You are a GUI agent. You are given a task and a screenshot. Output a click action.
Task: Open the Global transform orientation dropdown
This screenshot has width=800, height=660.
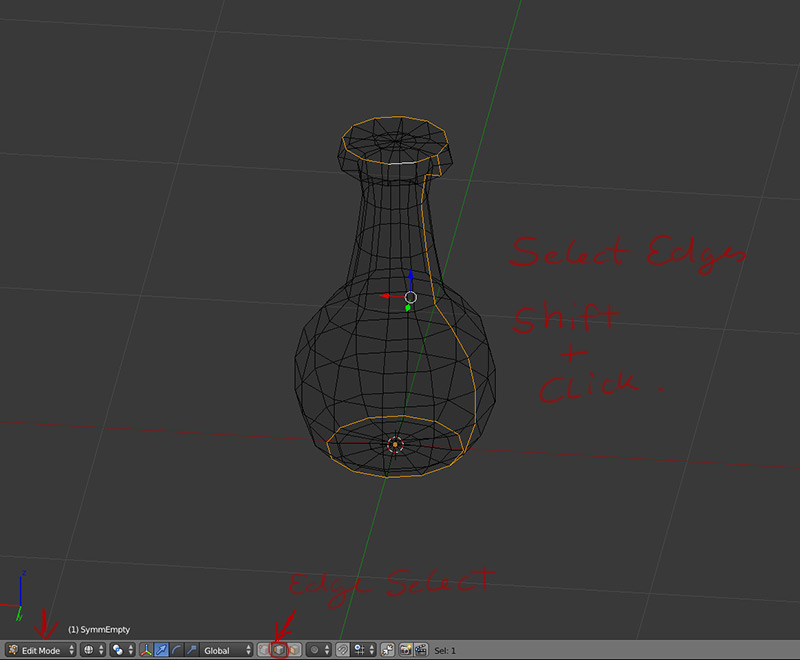click(225, 650)
